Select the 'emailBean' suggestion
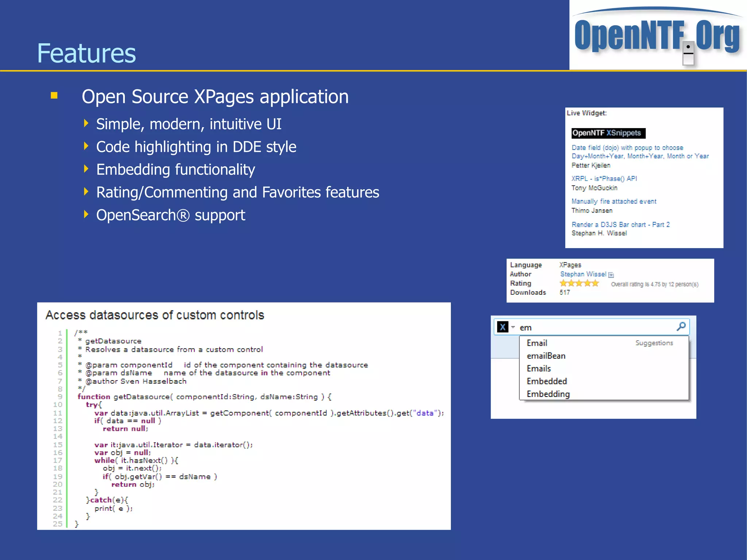 pos(546,356)
